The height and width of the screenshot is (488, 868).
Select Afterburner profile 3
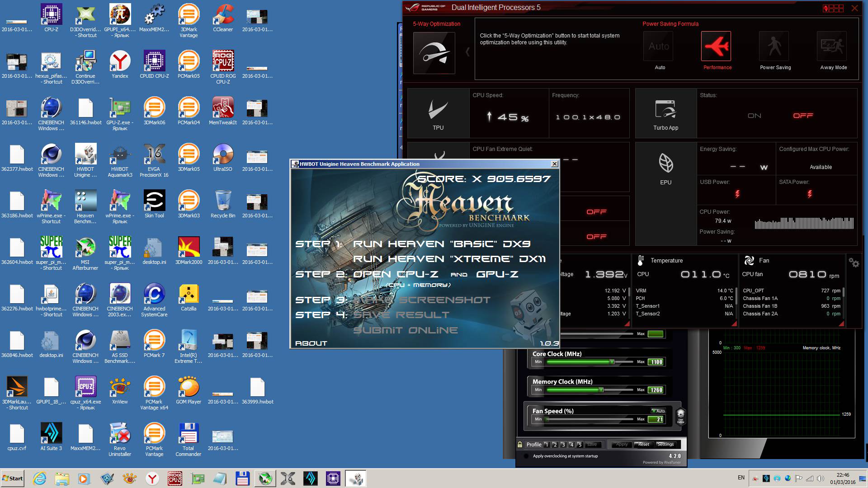pos(563,445)
